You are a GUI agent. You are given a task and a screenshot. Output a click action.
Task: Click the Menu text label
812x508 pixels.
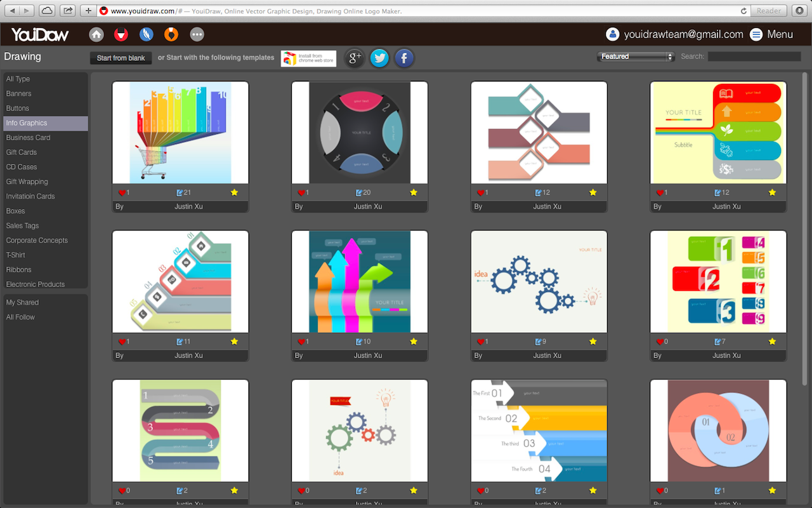tap(780, 34)
